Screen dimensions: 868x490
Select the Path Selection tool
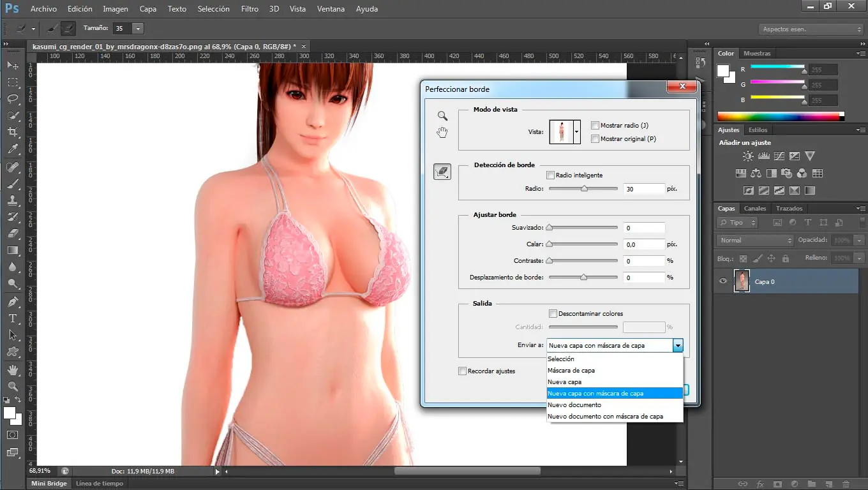13,335
